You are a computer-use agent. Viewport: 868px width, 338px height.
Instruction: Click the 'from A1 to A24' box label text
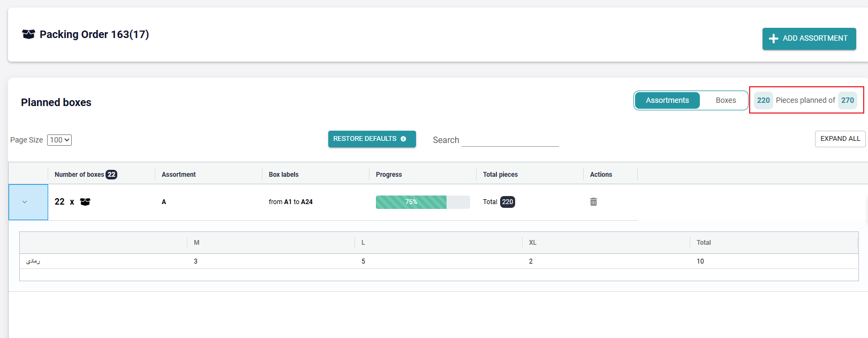tap(291, 202)
